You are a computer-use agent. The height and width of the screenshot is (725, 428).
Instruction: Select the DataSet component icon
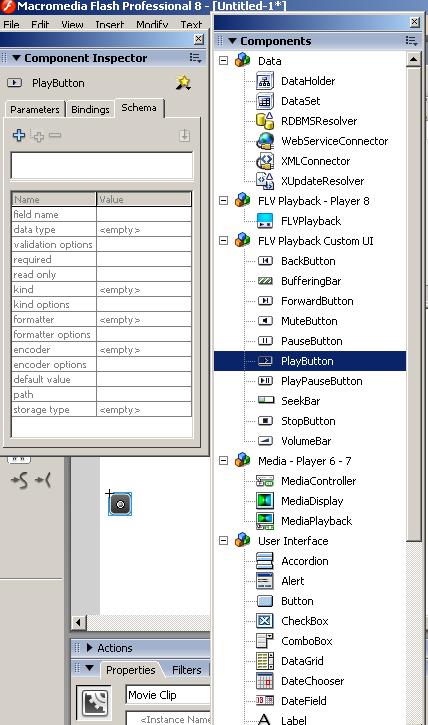pos(264,101)
